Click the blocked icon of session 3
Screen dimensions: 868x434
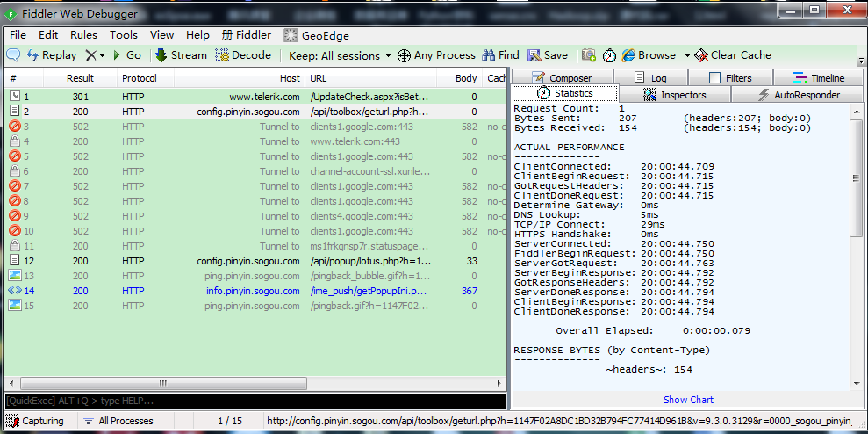point(15,127)
